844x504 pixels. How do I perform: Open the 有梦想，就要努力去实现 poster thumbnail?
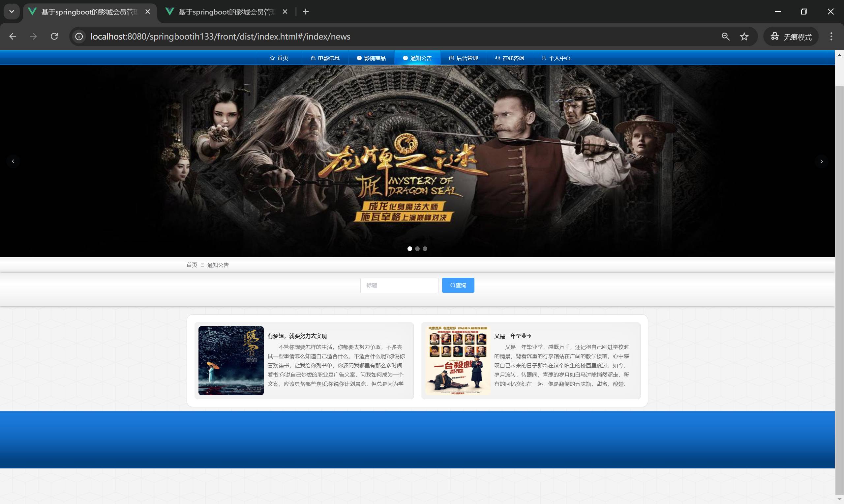click(x=231, y=360)
